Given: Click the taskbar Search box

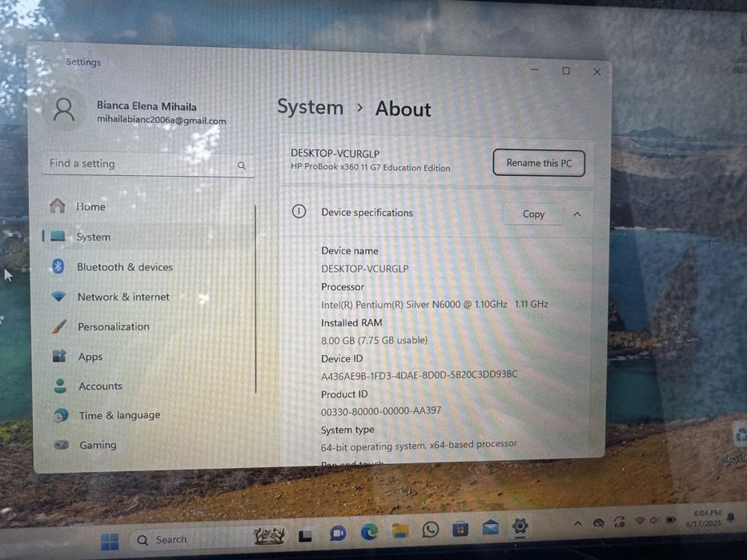Looking at the screenshot, I should click(x=209, y=538).
